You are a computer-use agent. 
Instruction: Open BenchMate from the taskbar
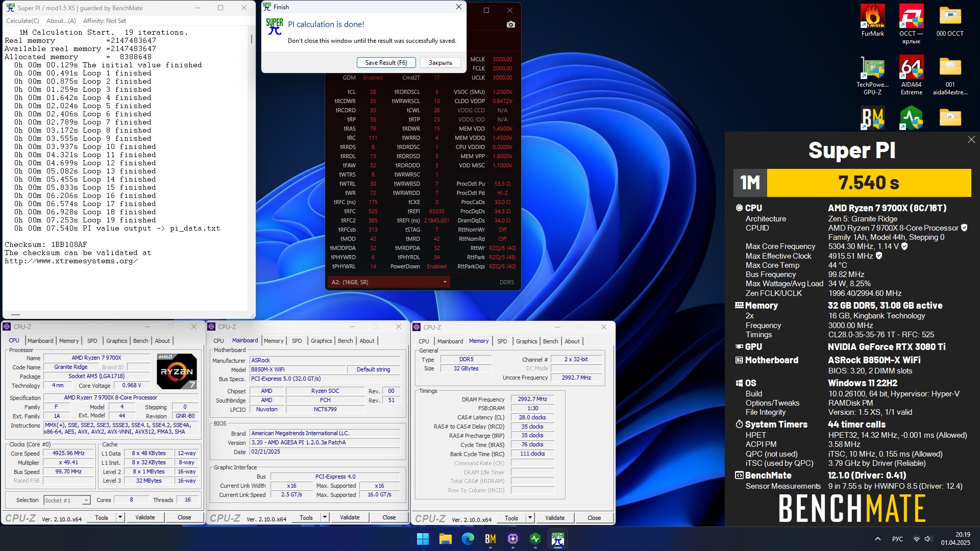click(x=490, y=539)
